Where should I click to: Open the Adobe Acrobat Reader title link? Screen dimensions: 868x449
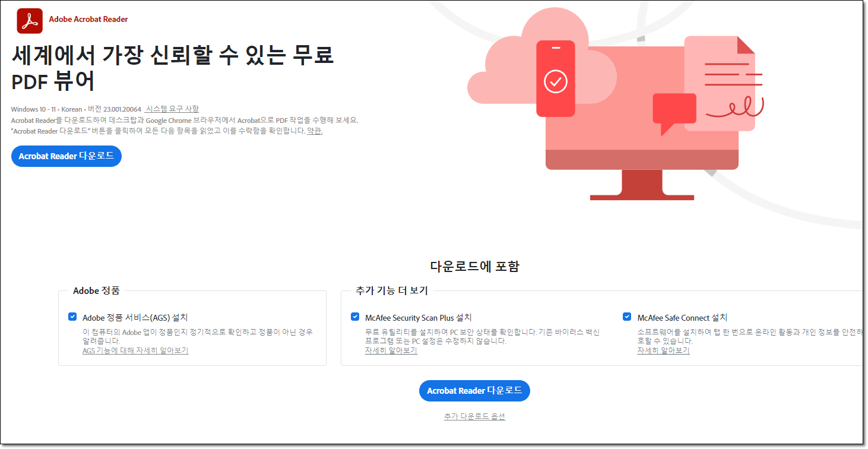click(x=88, y=19)
